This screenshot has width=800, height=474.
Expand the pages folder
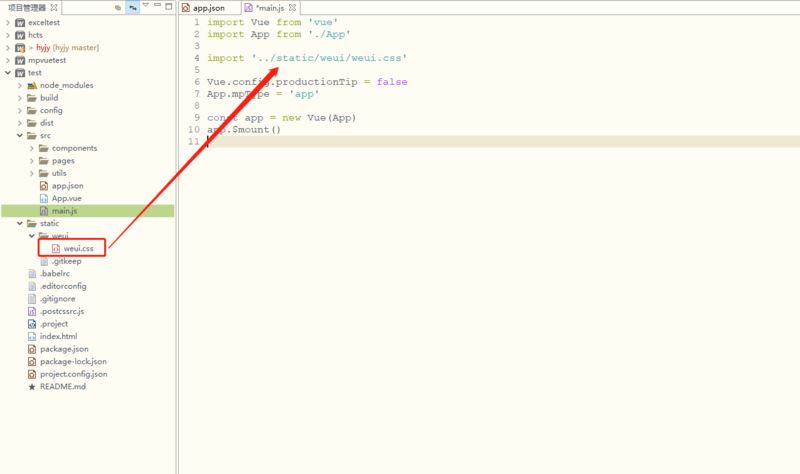[32, 161]
